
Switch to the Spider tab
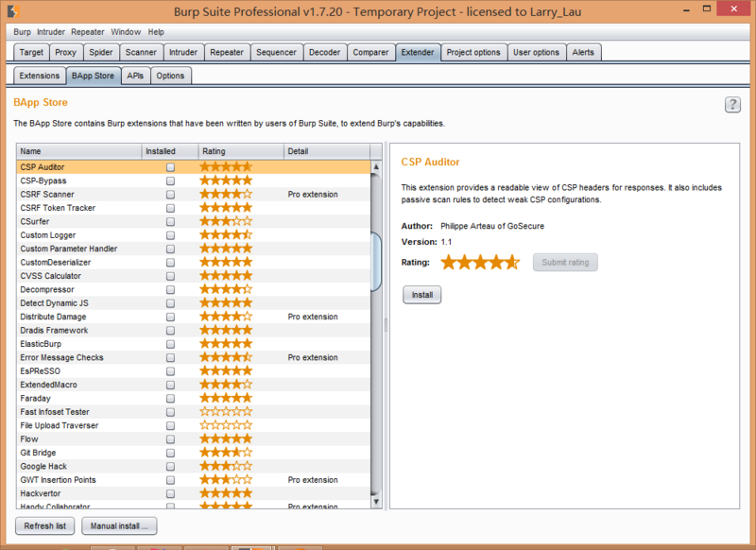coord(101,52)
